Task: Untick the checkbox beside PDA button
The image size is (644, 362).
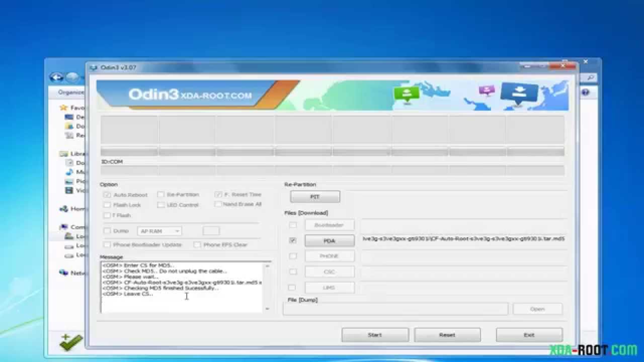Action: point(292,240)
